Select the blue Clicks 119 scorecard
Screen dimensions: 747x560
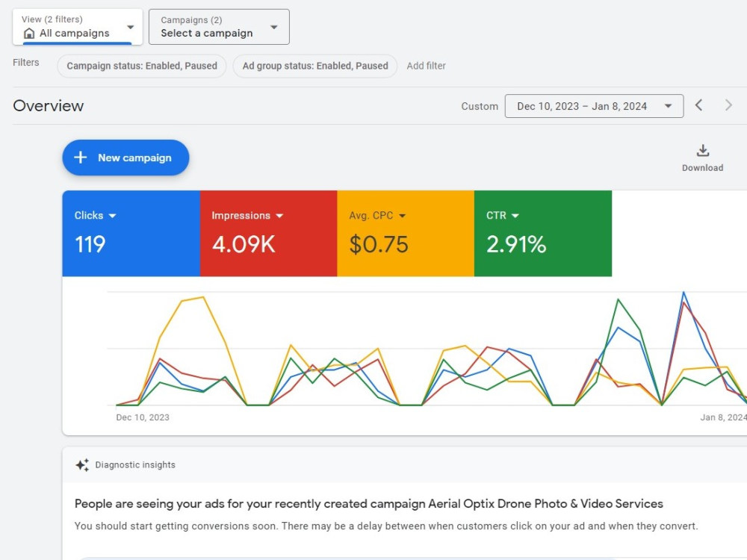[x=131, y=233]
